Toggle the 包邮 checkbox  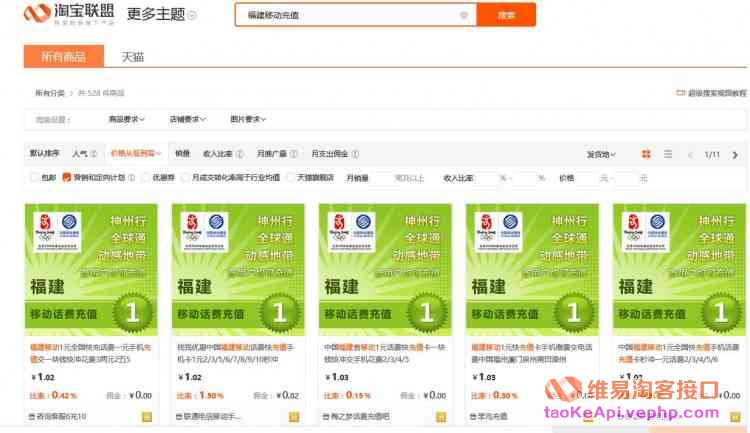(x=34, y=178)
